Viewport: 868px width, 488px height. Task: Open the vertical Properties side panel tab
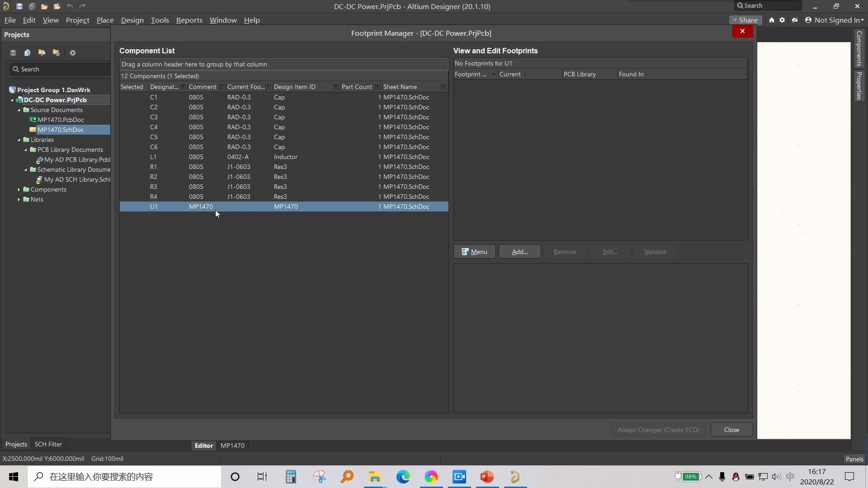(x=859, y=86)
